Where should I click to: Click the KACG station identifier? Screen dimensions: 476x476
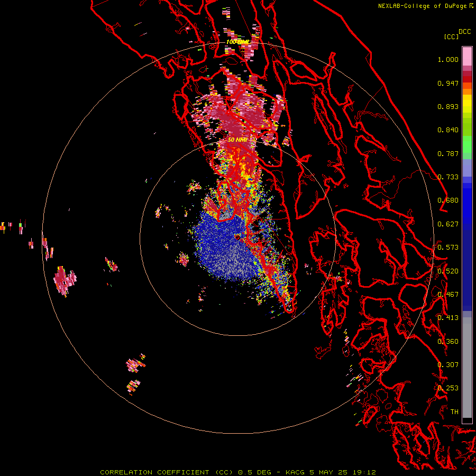[295, 472]
